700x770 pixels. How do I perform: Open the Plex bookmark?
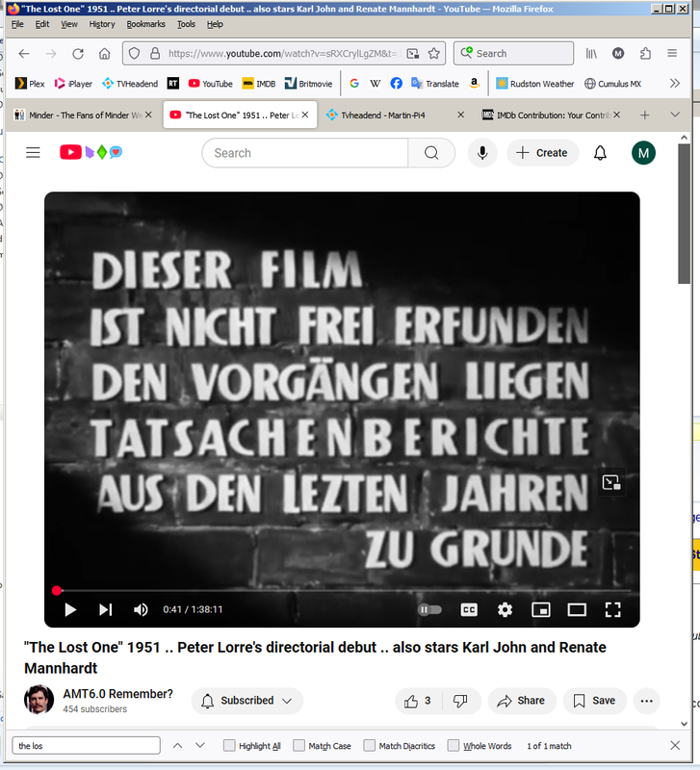pyautogui.click(x=30, y=84)
